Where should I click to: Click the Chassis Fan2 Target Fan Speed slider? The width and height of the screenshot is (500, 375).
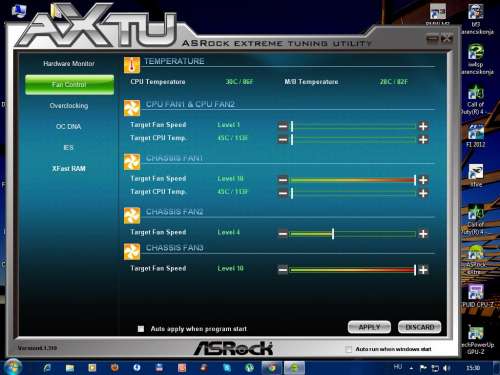coord(353,234)
